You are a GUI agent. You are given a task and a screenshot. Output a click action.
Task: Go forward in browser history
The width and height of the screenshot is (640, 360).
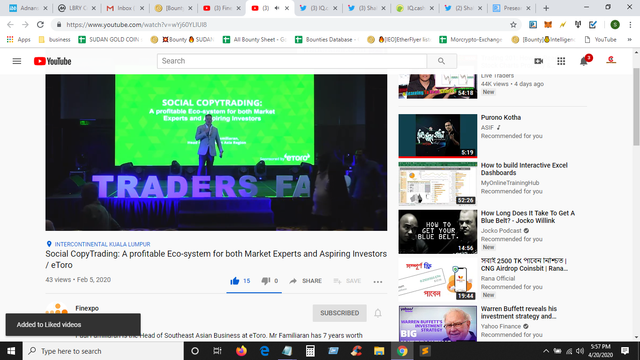coord(25,25)
